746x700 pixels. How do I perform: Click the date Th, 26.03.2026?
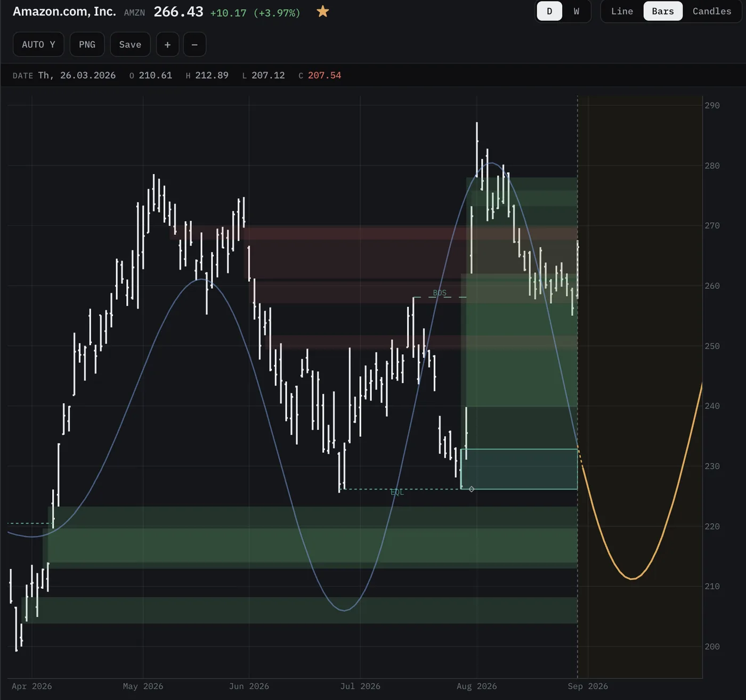click(77, 75)
